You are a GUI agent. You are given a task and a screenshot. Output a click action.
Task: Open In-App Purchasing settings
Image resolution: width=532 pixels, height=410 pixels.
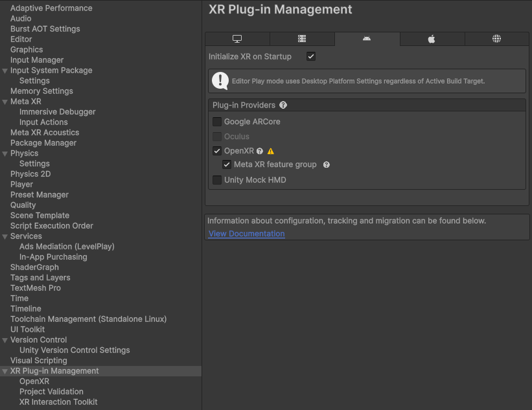point(53,257)
